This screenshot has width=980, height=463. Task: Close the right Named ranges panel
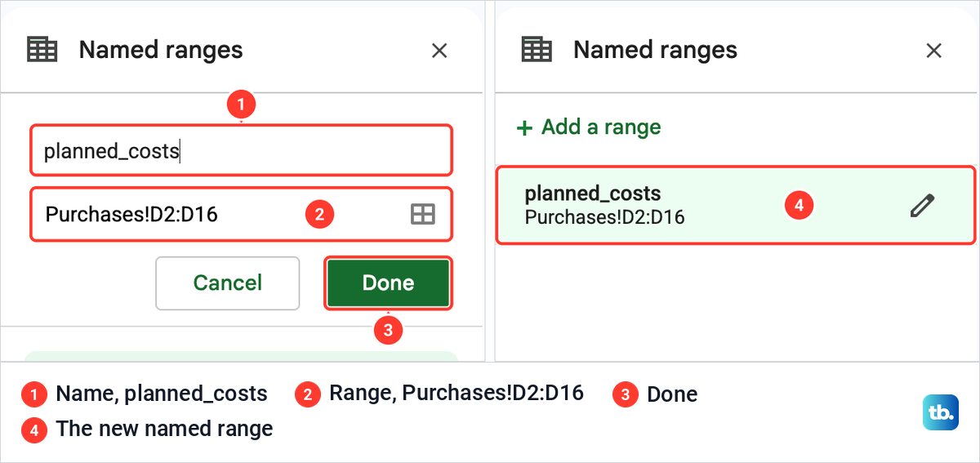tap(933, 51)
